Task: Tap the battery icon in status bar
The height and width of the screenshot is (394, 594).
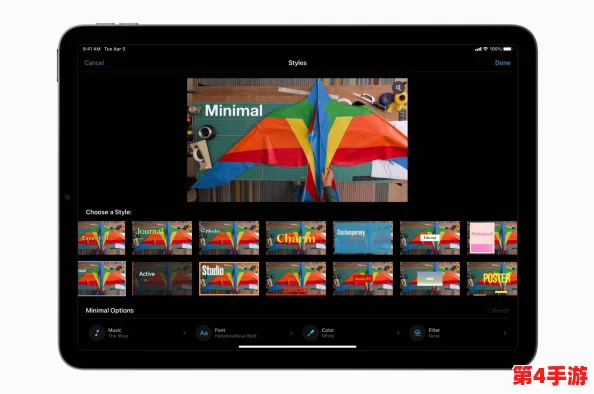Action: coord(507,49)
